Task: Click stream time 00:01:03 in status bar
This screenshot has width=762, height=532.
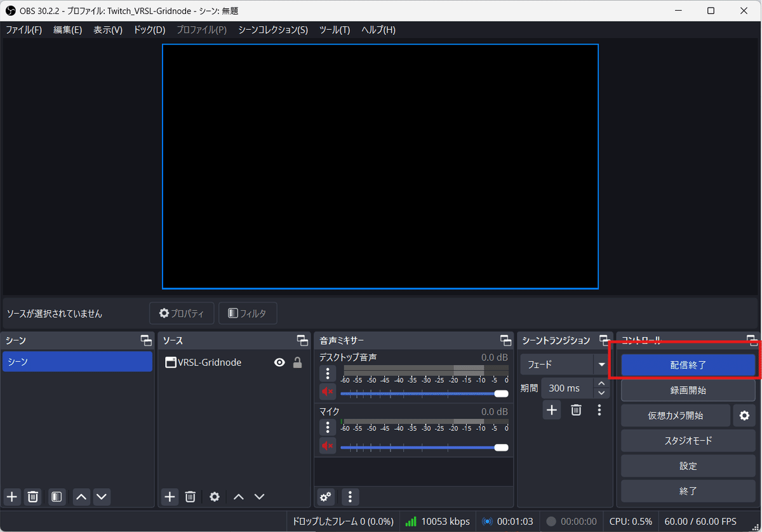Action: coord(515,521)
